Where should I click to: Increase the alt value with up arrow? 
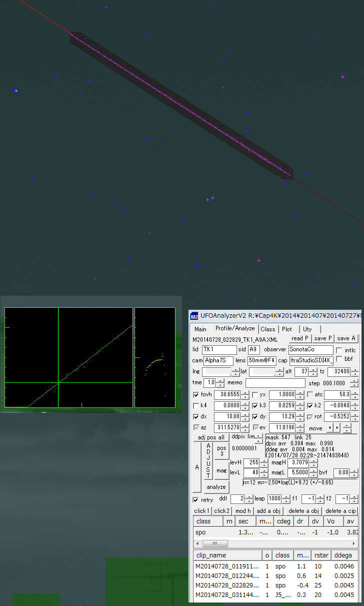313,369
